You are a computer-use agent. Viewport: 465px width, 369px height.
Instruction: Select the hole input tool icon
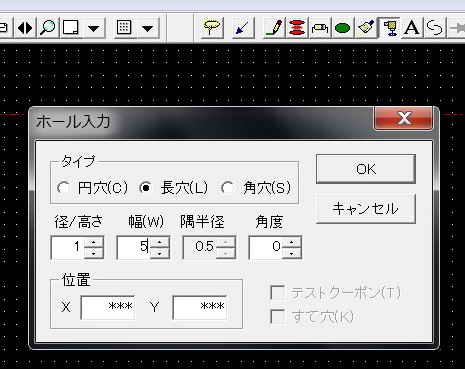click(x=390, y=28)
